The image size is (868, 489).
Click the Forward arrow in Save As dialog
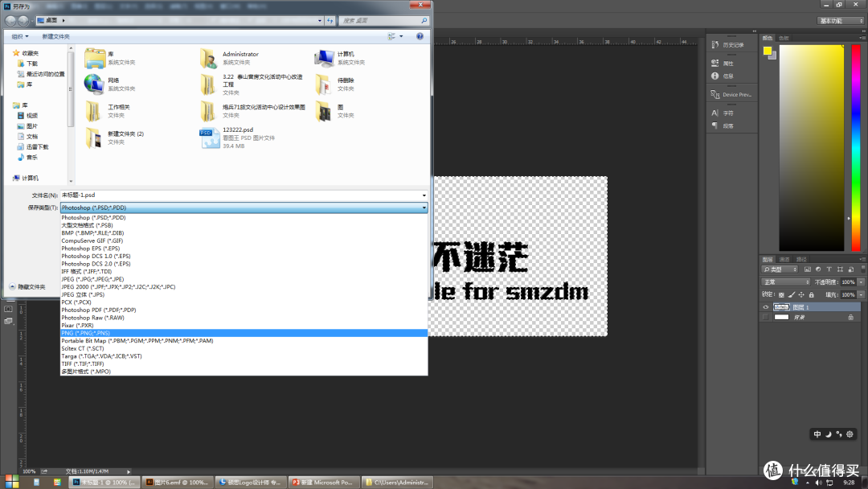[x=23, y=20]
